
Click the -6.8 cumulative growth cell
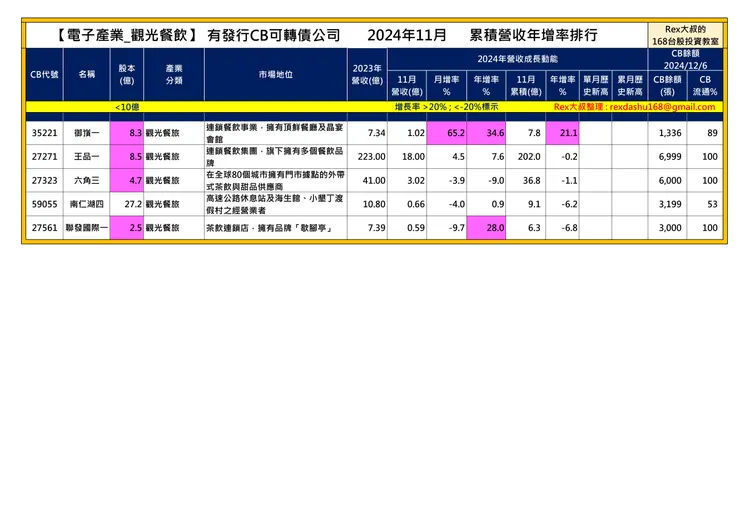click(x=563, y=228)
